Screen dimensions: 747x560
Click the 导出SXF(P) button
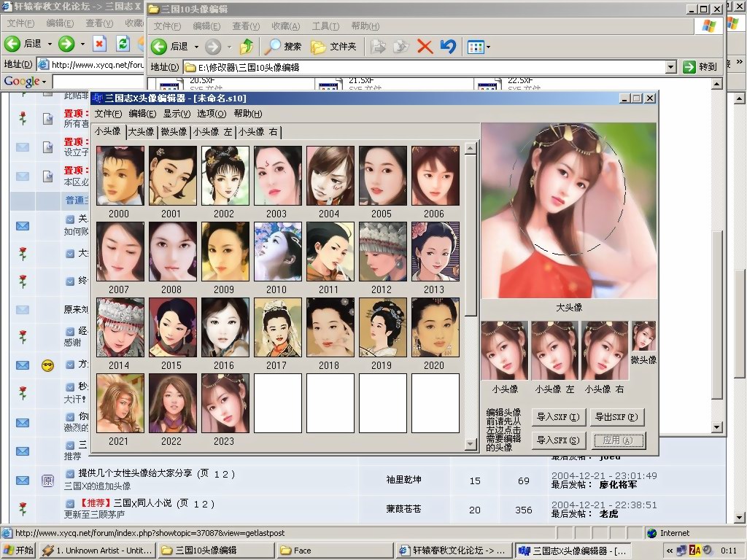tap(616, 417)
